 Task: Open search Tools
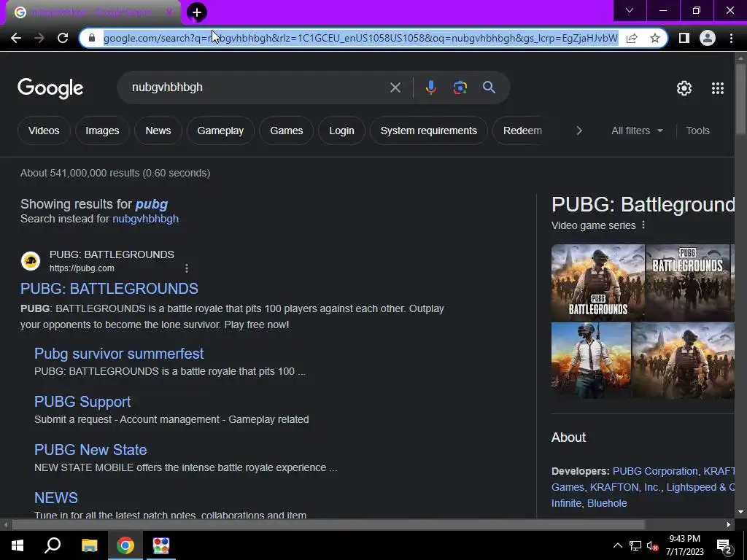point(697,131)
